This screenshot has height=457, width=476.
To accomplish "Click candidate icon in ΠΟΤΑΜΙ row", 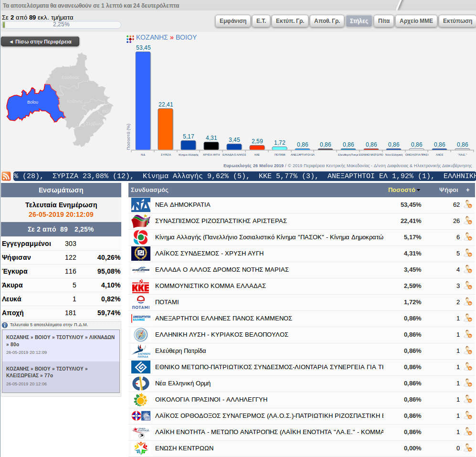I will (467, 302).
